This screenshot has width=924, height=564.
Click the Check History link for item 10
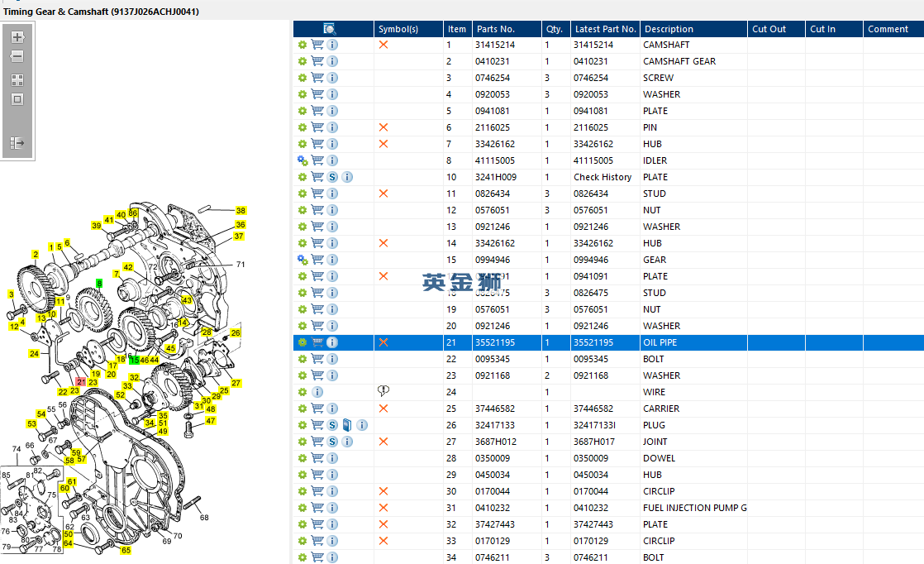tap(603, 177)
